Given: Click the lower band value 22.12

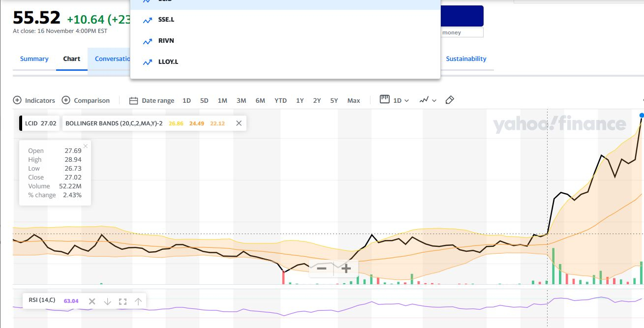Looking at the screenshot, I should coord(217,123).
